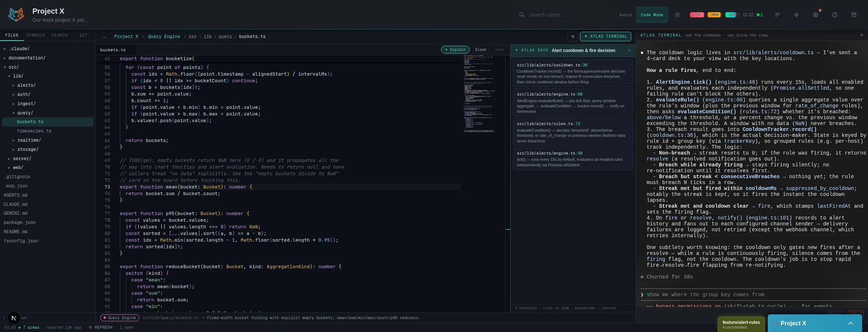Image resolution: width=868 pixels, height=332 pixels.
Task: Click the Query Engine status pill
Action: tap(120, 318)
